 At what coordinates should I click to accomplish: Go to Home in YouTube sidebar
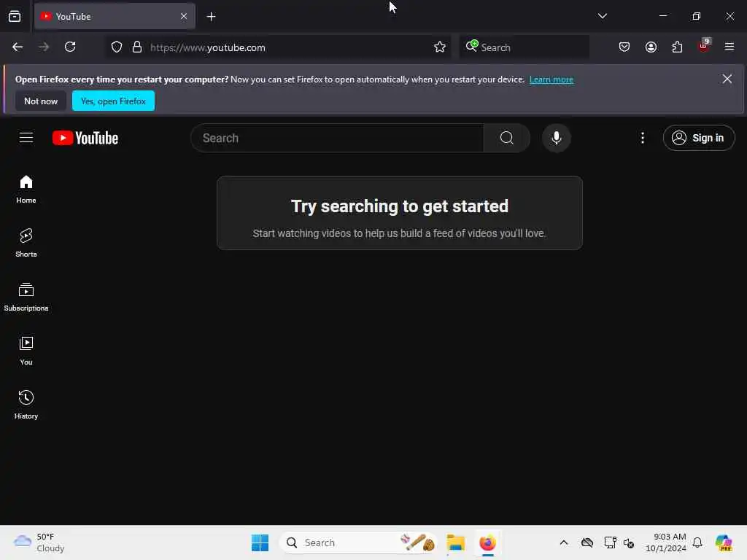(x=26, y=190)
